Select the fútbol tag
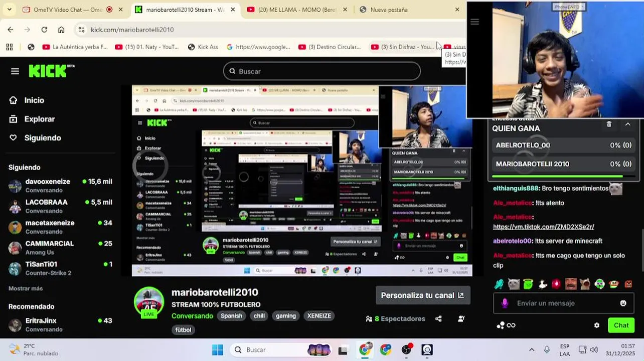 coord(183,330)
